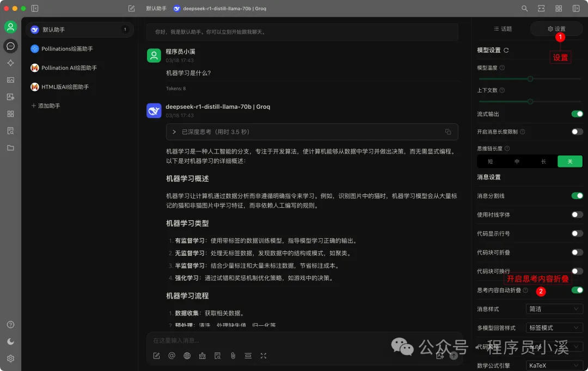Show help for 思考内容自动折叠

[525, 290]
